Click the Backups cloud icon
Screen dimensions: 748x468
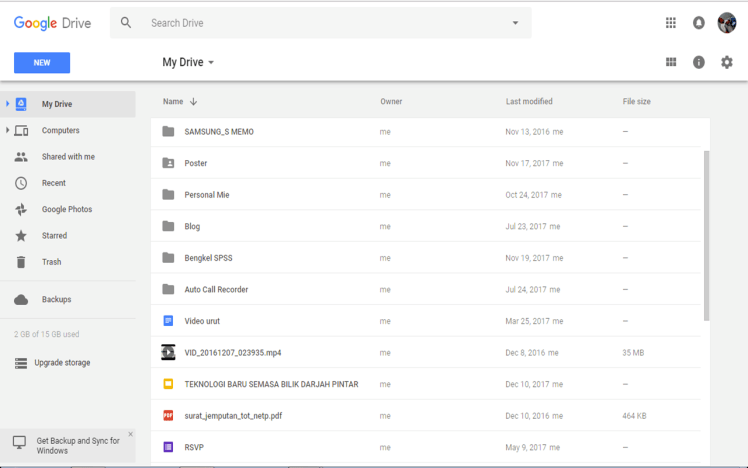(21, 299)
